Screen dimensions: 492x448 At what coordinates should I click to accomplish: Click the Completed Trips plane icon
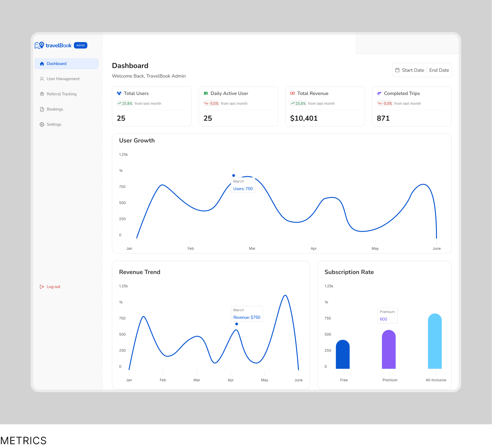(x=379, y=93)
